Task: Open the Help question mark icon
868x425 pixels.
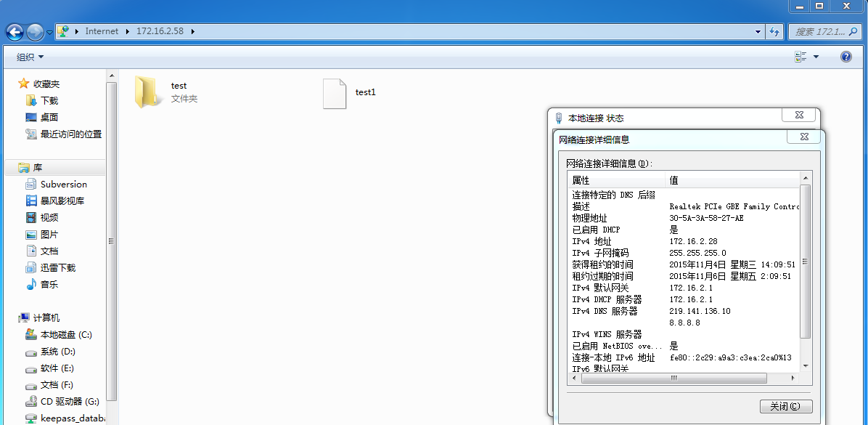Action: tap(846, 57)
